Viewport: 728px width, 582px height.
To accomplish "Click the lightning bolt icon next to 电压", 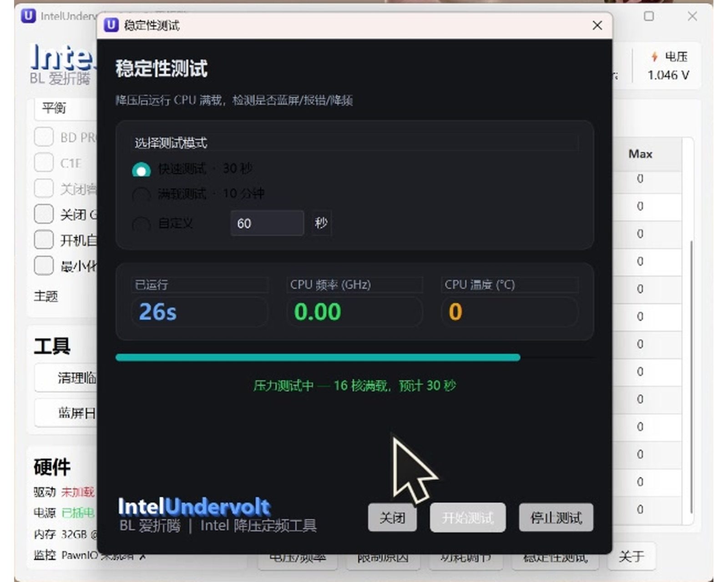I will (x=654, y=56).
